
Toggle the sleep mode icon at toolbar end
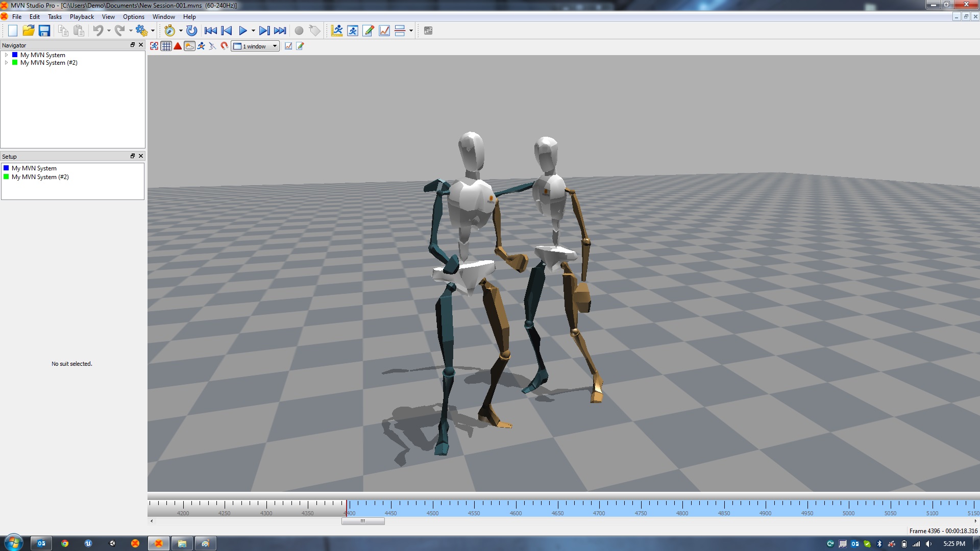(428, 31)
